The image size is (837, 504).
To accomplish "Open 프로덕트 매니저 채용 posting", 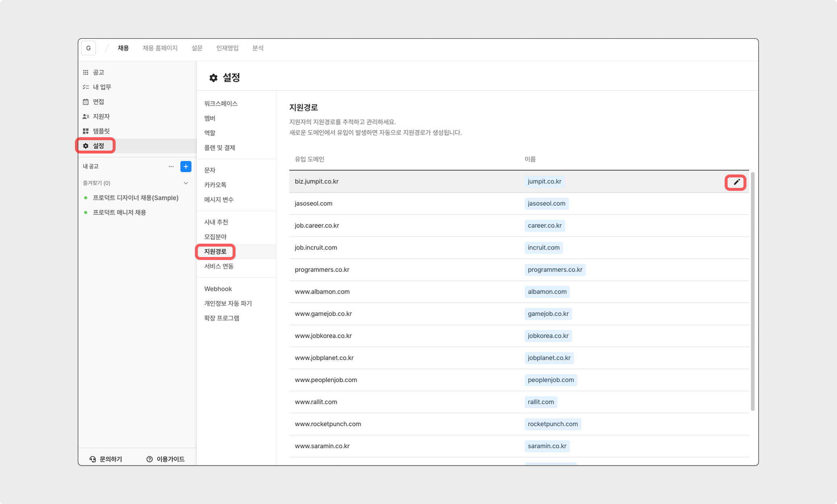I will pyautogui.click(x=120, y=213).
